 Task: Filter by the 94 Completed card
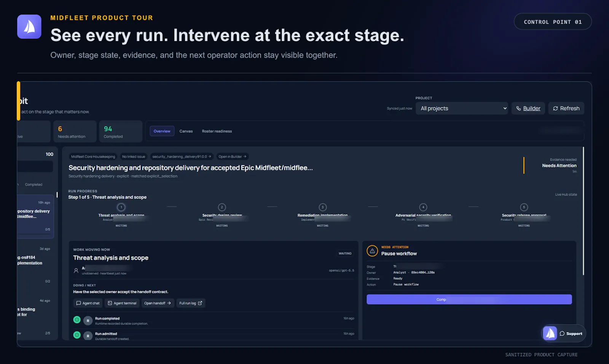click(x=121, y=132)
